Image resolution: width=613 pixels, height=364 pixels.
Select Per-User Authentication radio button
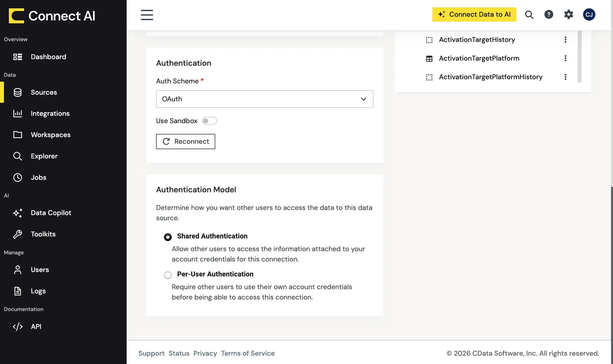(168, 275)
